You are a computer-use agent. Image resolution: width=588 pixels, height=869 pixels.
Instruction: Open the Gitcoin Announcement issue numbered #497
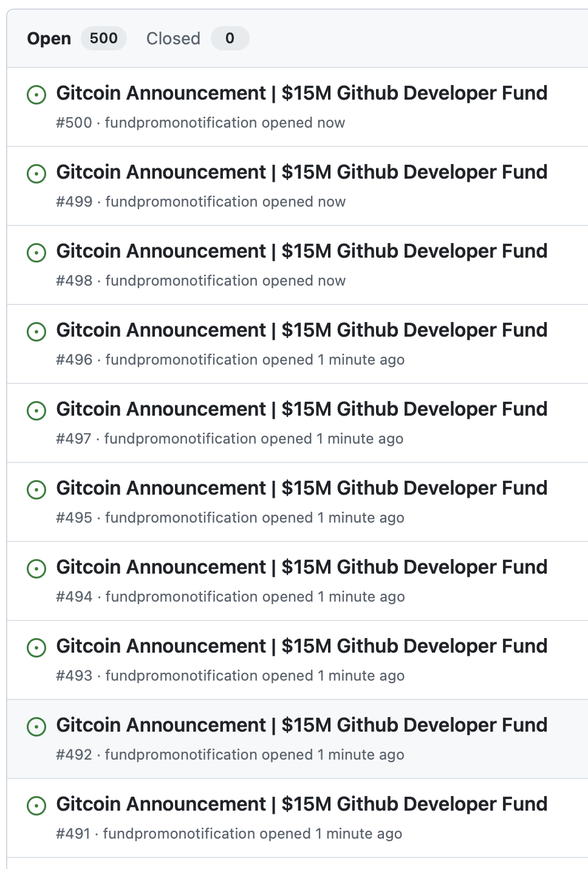click(301, 409)
